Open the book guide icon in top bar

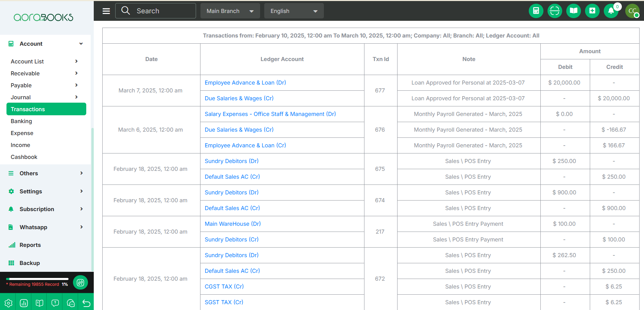[x=573, y=11]
